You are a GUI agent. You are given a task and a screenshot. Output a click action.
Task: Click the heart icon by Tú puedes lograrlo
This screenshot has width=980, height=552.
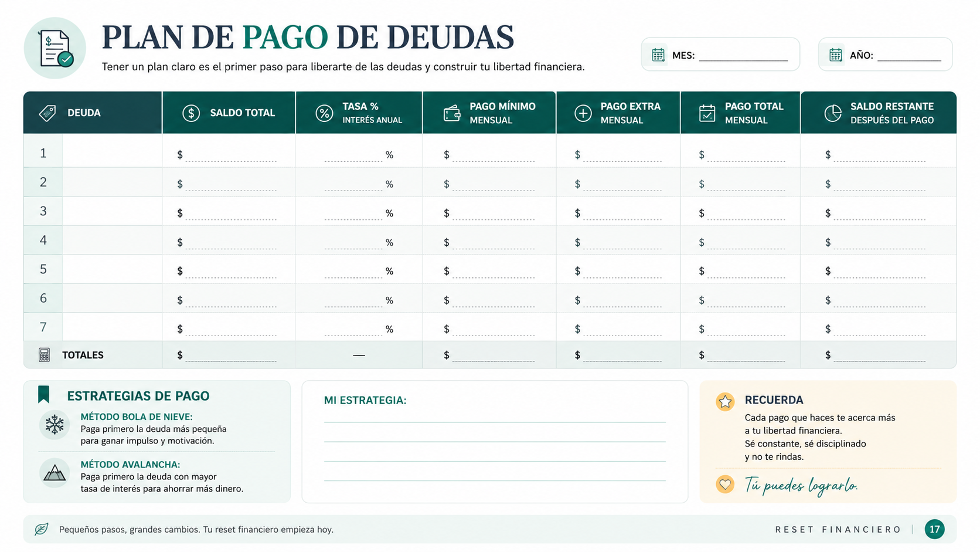click(x=725, y=484)
